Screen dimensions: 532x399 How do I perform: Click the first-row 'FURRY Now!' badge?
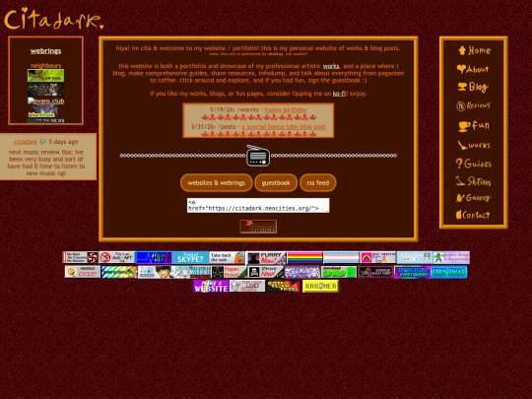tap(266, 258)
